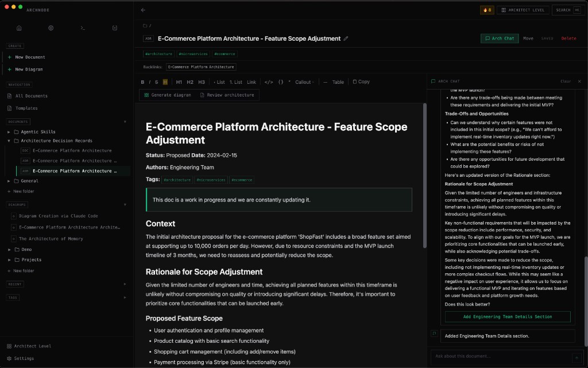Click the flame streak counter badge
The width and height of the screenshot is (588, 368).
pyautogui.click(x=487, y=10)
